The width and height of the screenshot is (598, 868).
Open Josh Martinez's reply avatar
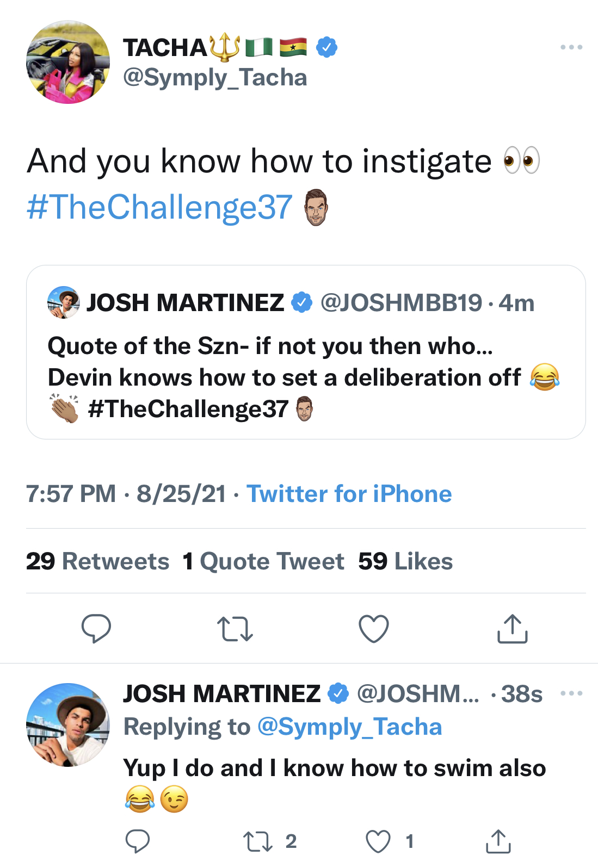[x=68, y=725]
